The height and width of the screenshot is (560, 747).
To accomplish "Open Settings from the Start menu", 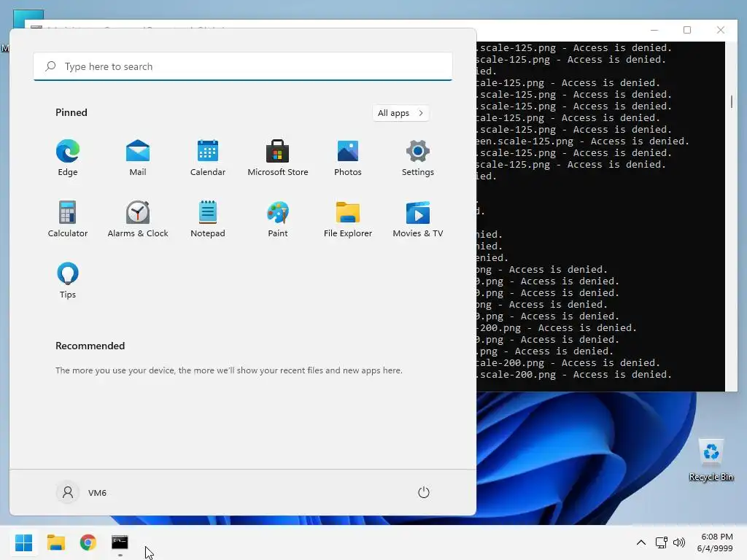I will click(418, 158).
